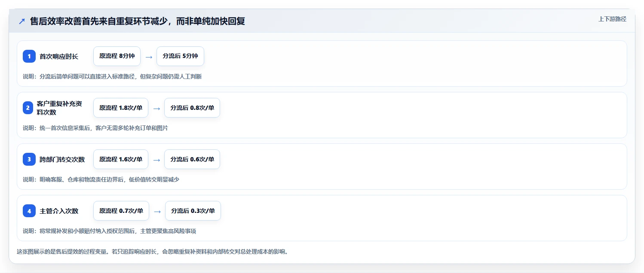
Task: Click the 主管介入次数 label
Action: [59, 211]
